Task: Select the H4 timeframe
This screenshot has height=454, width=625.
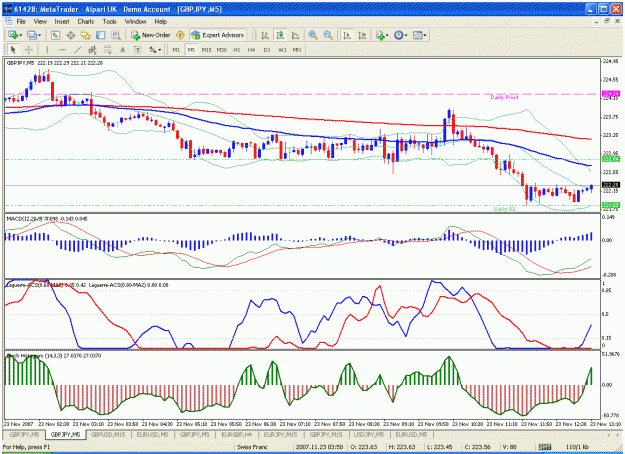Action: [x=251, y=50]
